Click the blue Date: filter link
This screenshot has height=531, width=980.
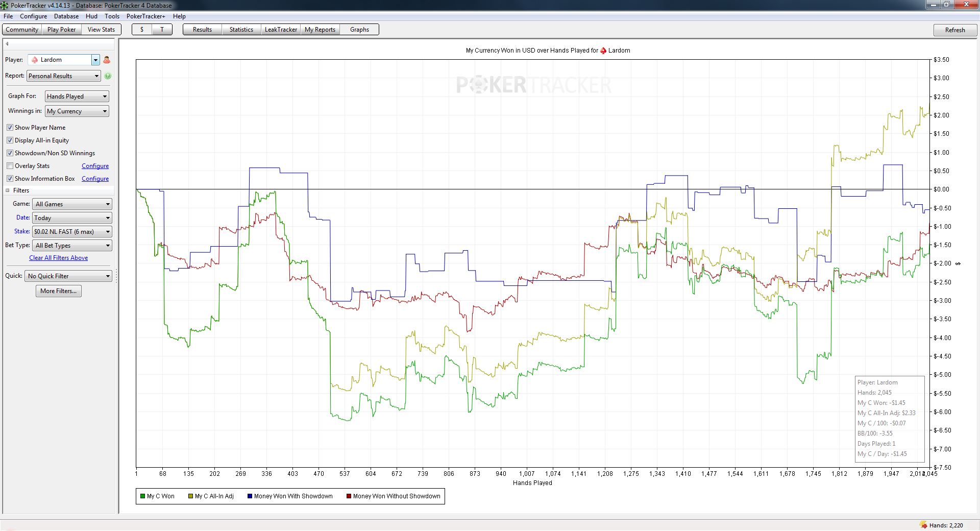(x=23, y=218)
